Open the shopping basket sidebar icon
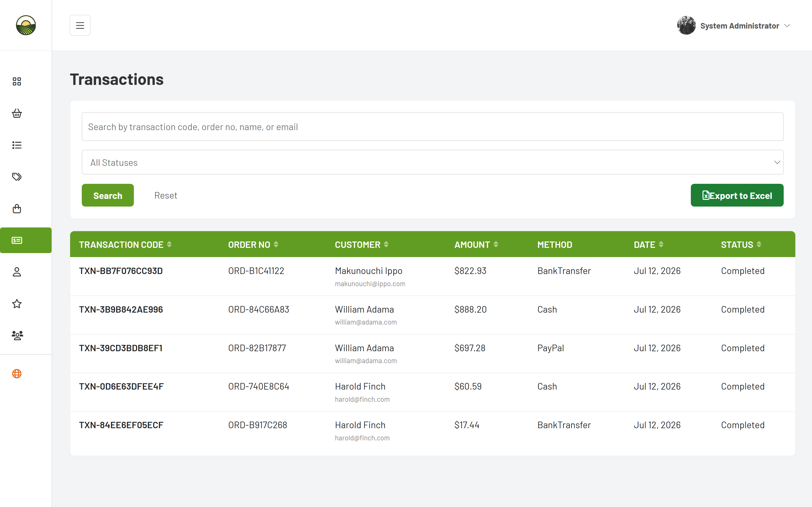This screenshot has width=812, height=507. point(17,113)
